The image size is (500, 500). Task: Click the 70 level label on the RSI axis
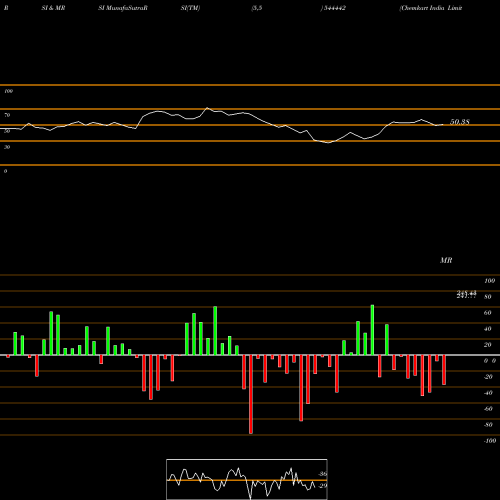pyautogui.click(x=7, y=115)
